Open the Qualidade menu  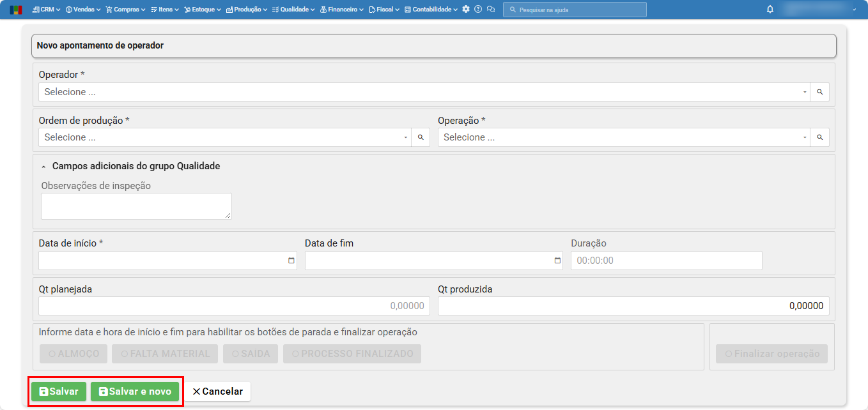click(x=293, y=10)
